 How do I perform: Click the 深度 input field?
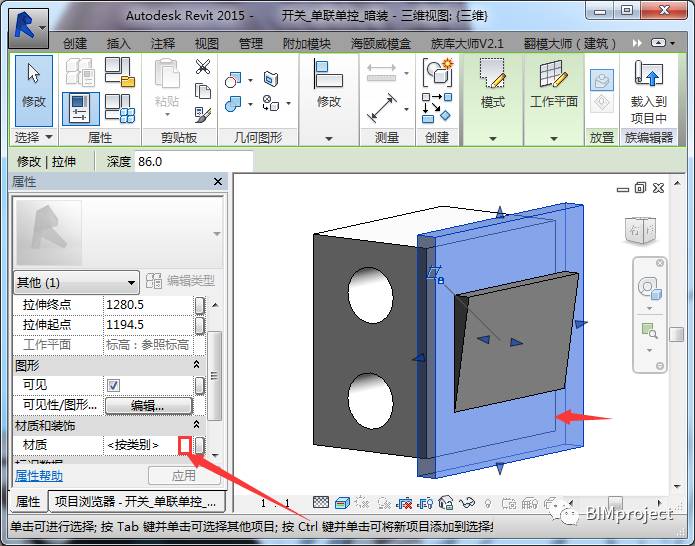click(x=193, y=161)
